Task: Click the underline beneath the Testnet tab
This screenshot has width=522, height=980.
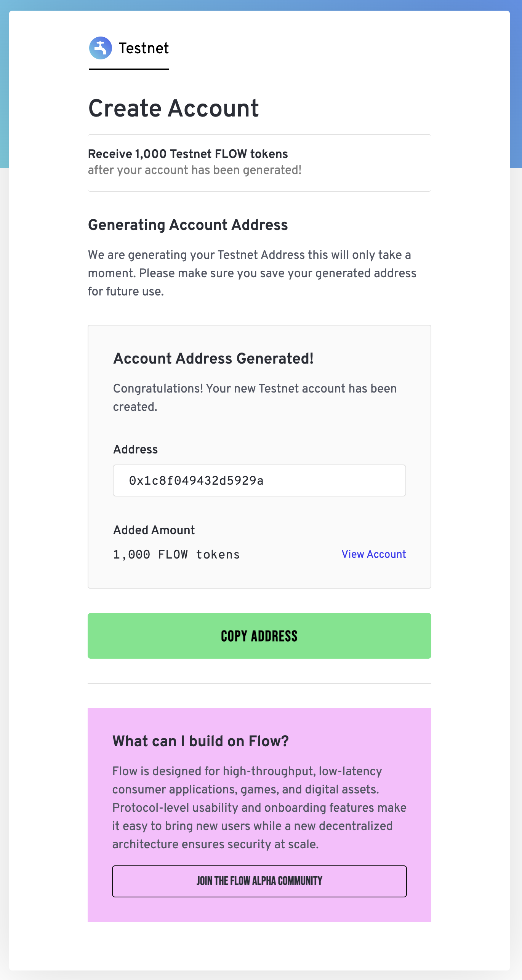Action: click(129, 69)
